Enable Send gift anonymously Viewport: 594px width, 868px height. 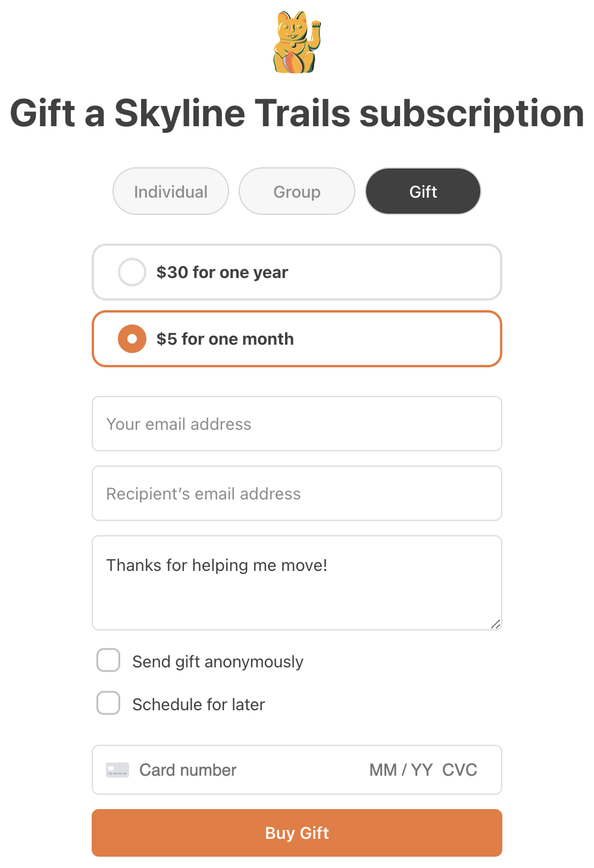coord(108,660)
